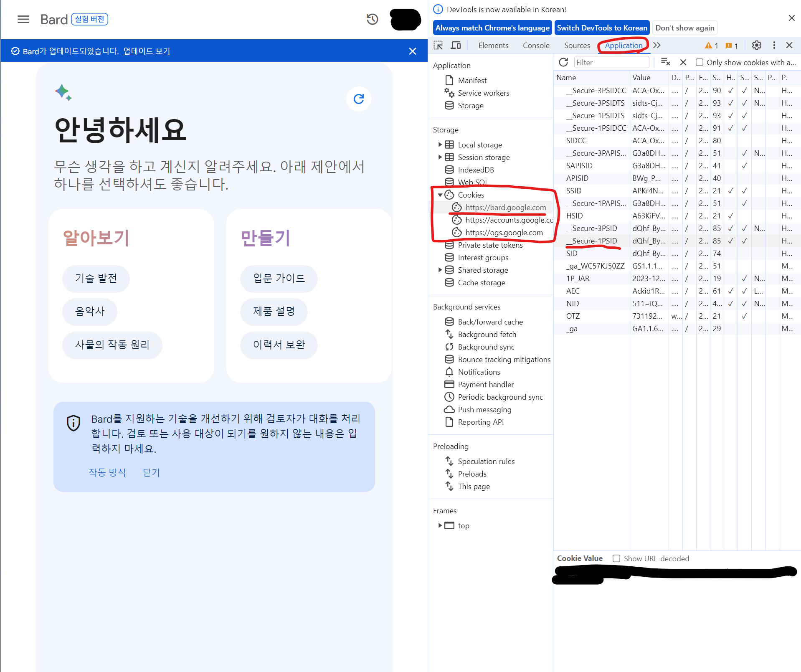This screenshot has height=672, width=801.
Task: Open the Bard hamburger menu
Action: click(23, 19)
